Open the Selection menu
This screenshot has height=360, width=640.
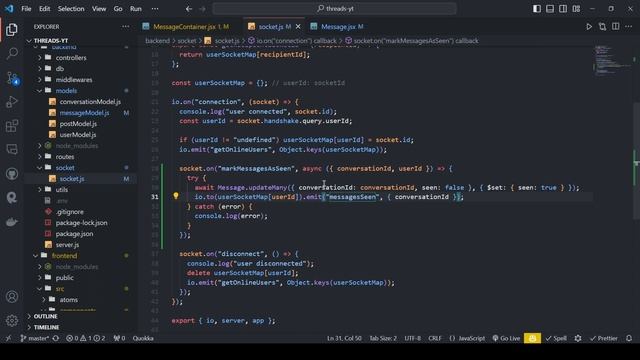pos(71,9)
